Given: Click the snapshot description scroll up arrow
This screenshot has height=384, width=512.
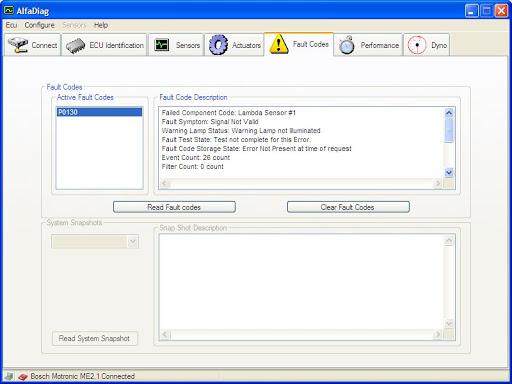Looking at the screenshot, I should (449, 240).
